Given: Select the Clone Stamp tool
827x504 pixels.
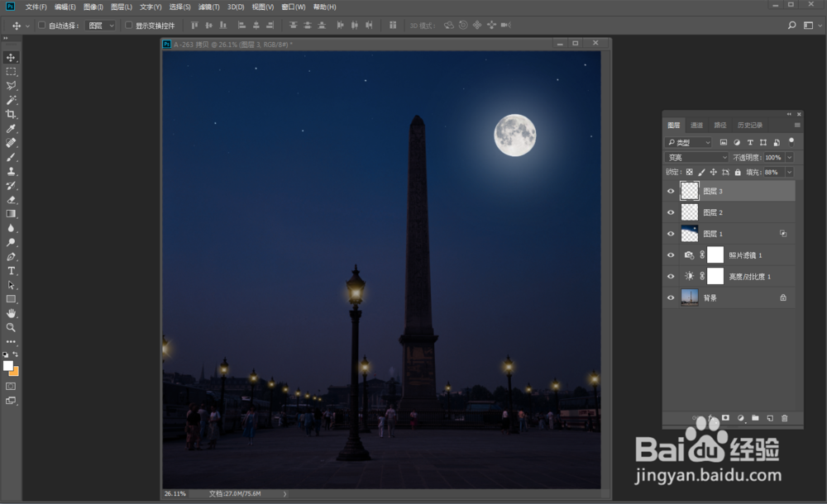Looking at the screenshot, I should 11,171.
